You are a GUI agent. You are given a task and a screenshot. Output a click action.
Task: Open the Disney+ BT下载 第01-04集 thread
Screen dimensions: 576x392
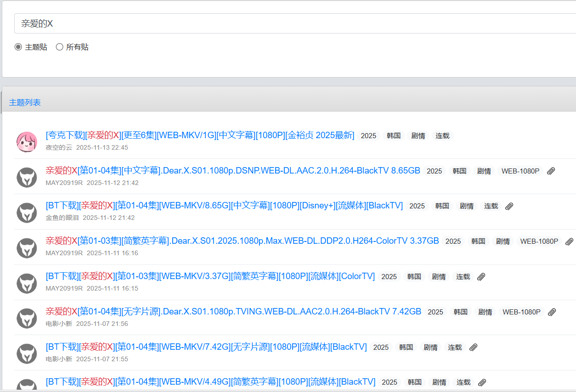(224, 206)
